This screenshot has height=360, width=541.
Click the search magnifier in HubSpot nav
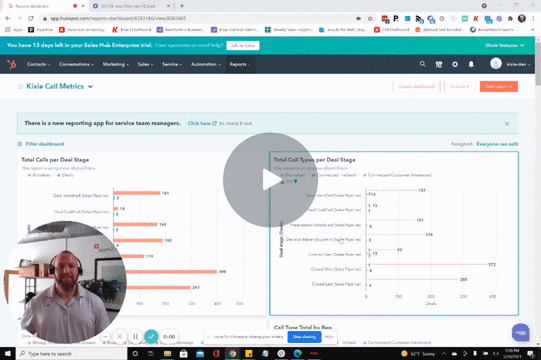[422, 64]
